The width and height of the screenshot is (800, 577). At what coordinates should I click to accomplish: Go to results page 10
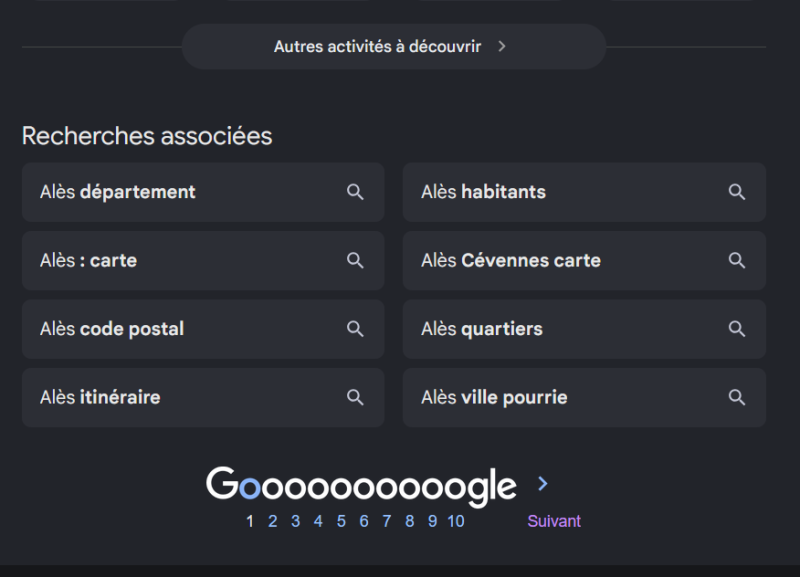point(456,521)
